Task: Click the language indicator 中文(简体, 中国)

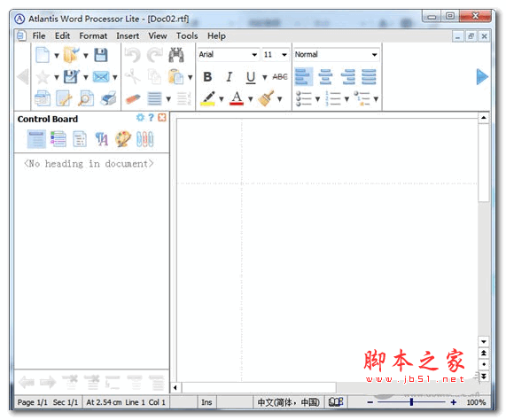Action: 288,402
